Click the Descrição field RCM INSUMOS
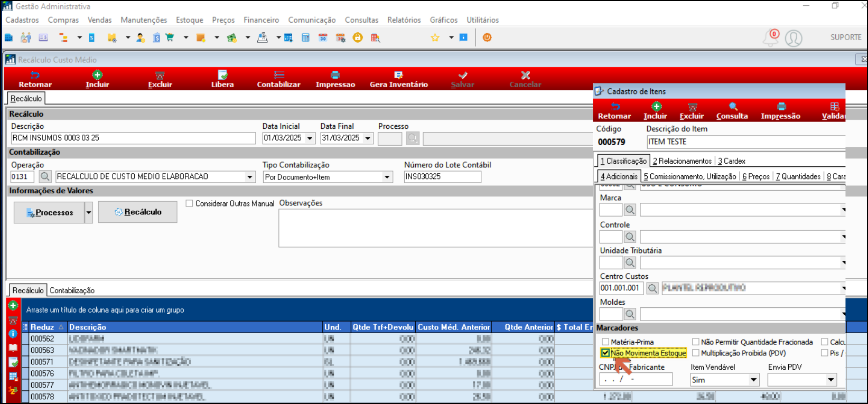 point(133,138)
